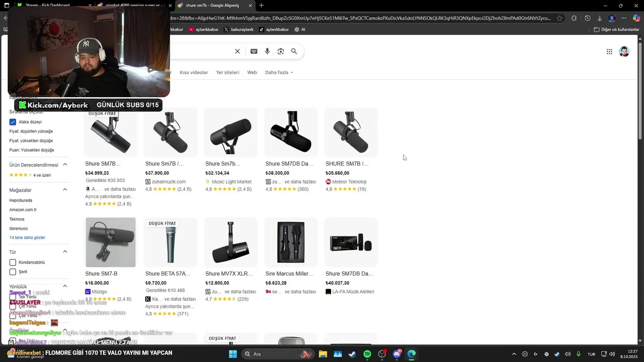
Task: Bookmark this page with the star icon
Action: (x=560, y=18)
